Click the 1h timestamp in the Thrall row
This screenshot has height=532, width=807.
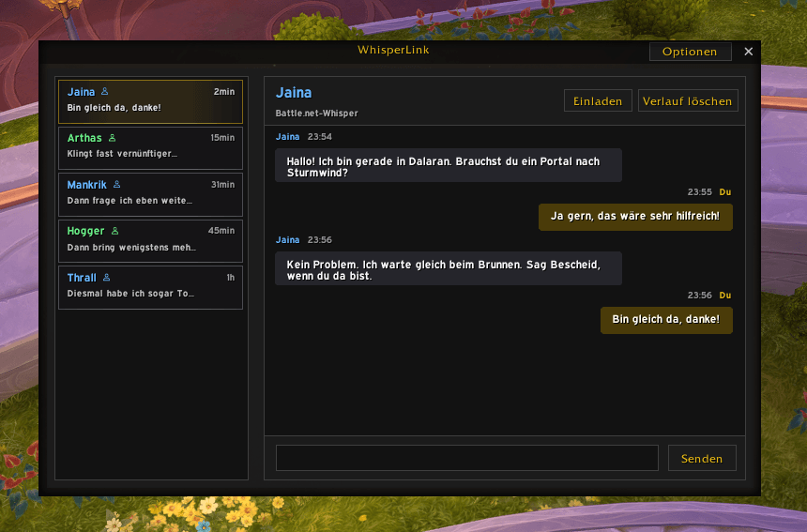click(x=231, y=278)
